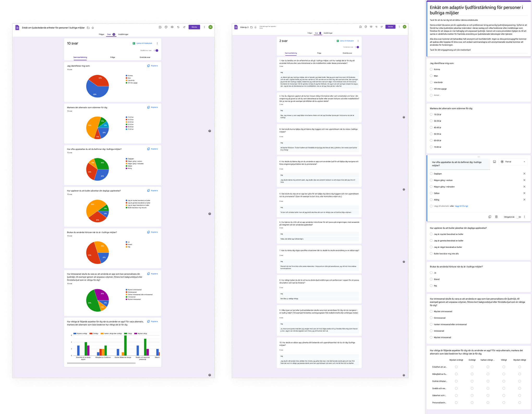Viewport: 532px width, 414px height.
Task: Switch to 'Enskilda svar' tab under 10 svar
Action: (145, 57)
